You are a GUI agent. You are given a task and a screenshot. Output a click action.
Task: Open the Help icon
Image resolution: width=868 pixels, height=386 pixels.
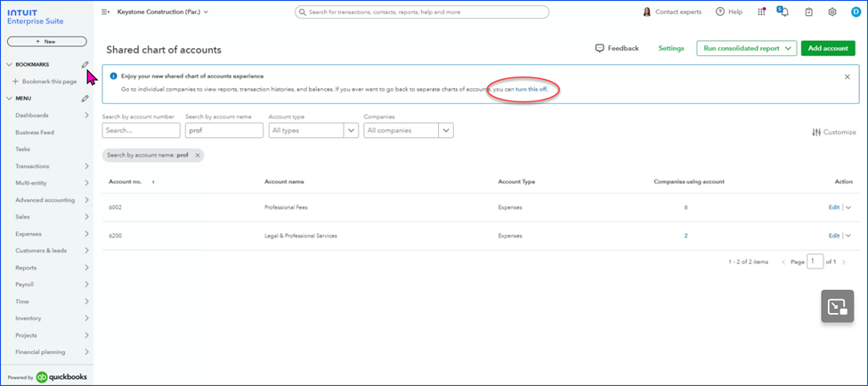click(x=720, y=12)
